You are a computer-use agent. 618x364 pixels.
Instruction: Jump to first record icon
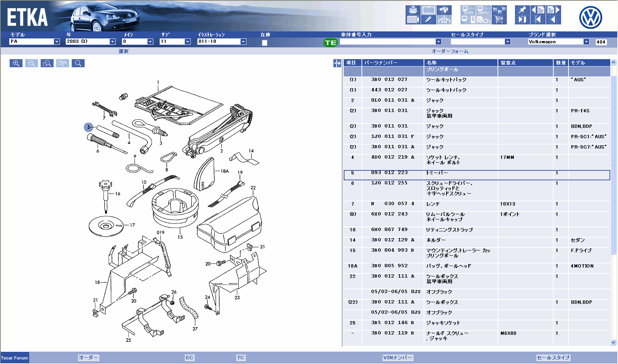[538, 20]
